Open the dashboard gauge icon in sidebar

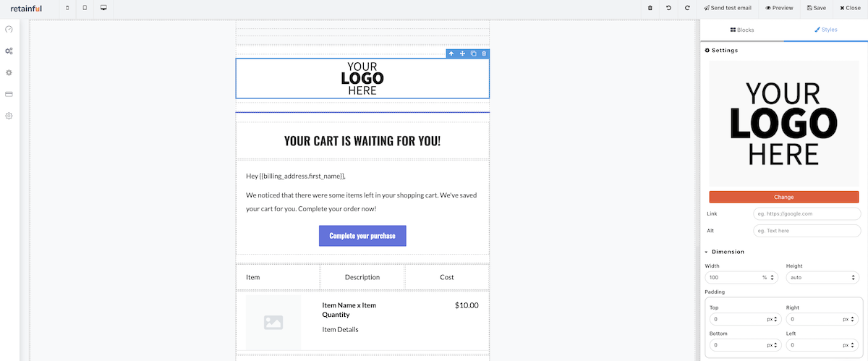(x=9, y=30)
